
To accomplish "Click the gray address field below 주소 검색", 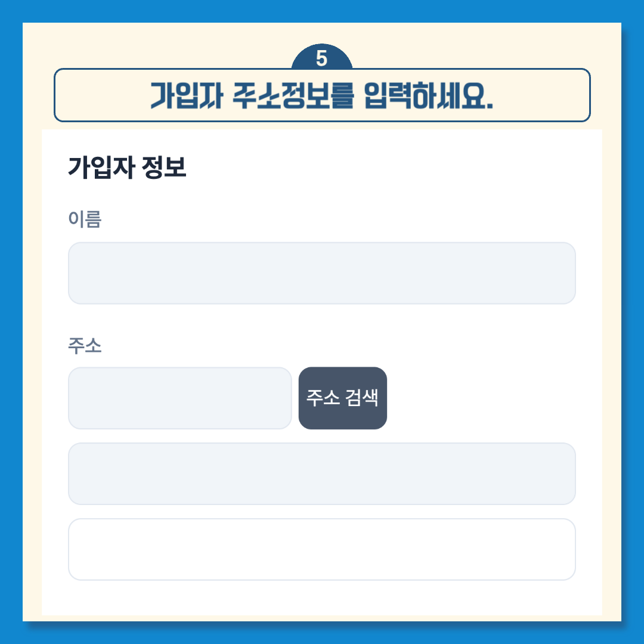I will pos(321,473).
